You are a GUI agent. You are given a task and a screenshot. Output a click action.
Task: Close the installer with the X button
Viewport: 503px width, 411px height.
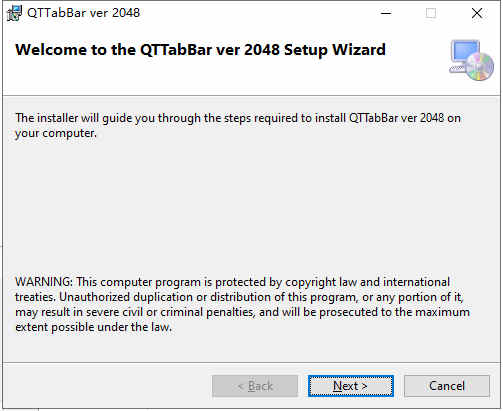(x=477, y=13)
